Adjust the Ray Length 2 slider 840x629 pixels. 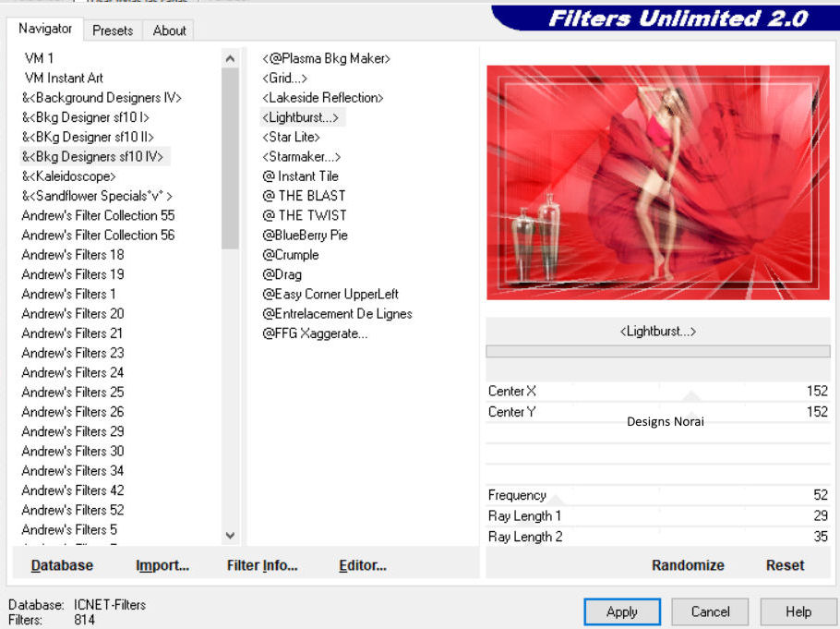point(658,537)
